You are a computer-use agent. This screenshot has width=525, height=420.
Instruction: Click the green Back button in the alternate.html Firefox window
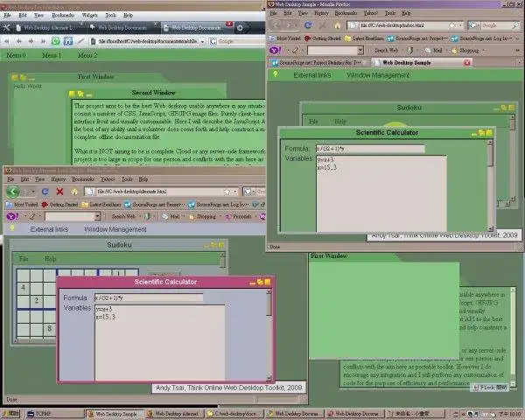[x=13, y=192]
